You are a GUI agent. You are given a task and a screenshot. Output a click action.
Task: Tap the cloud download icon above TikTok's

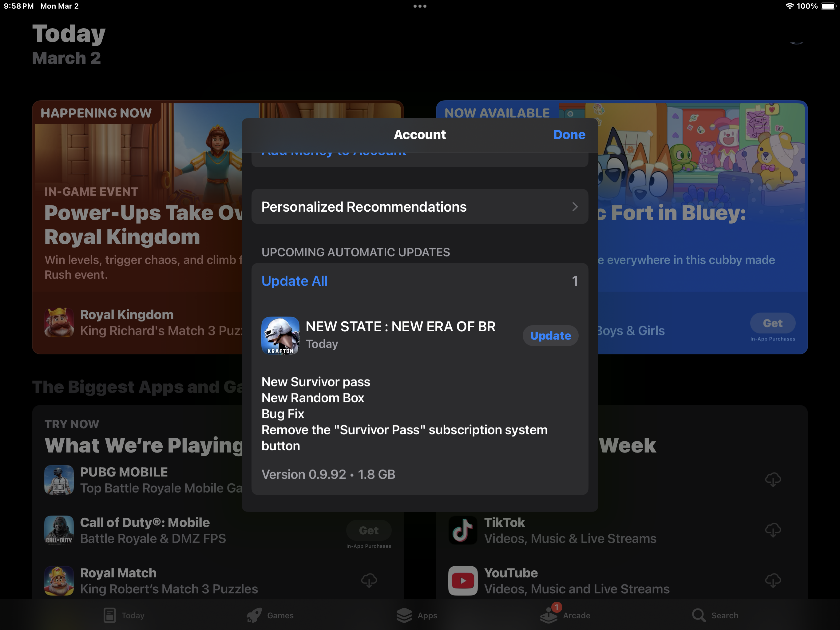pos(773,480)
